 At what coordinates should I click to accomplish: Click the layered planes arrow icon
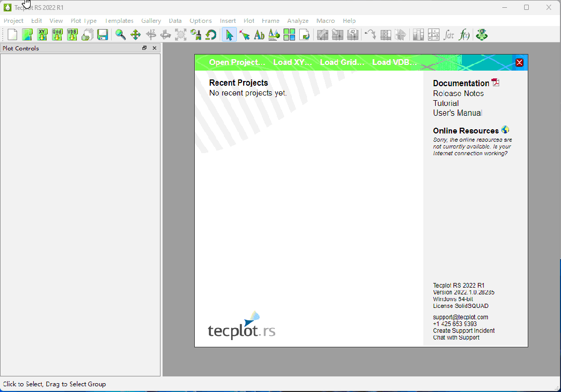click(x=400, y=35)
